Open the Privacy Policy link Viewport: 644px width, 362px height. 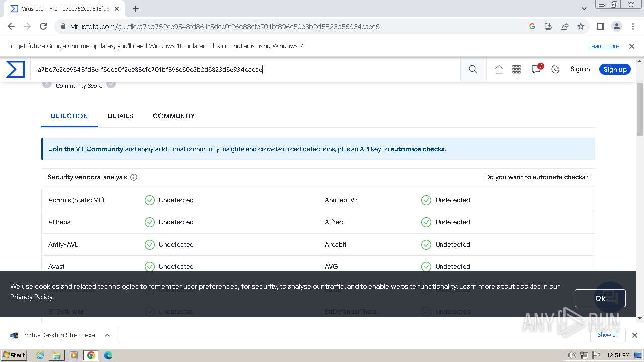point(31,297)
